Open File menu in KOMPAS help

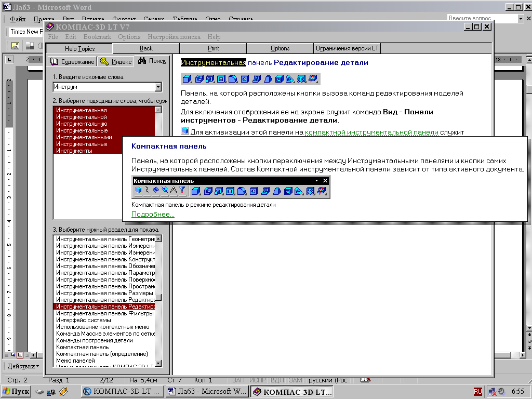(53, 37)
